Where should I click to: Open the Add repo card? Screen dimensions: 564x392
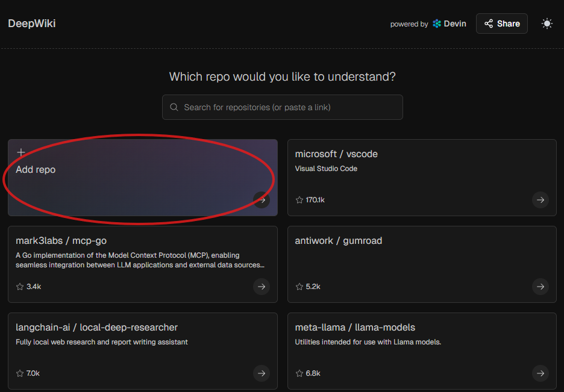coord(142,178)
